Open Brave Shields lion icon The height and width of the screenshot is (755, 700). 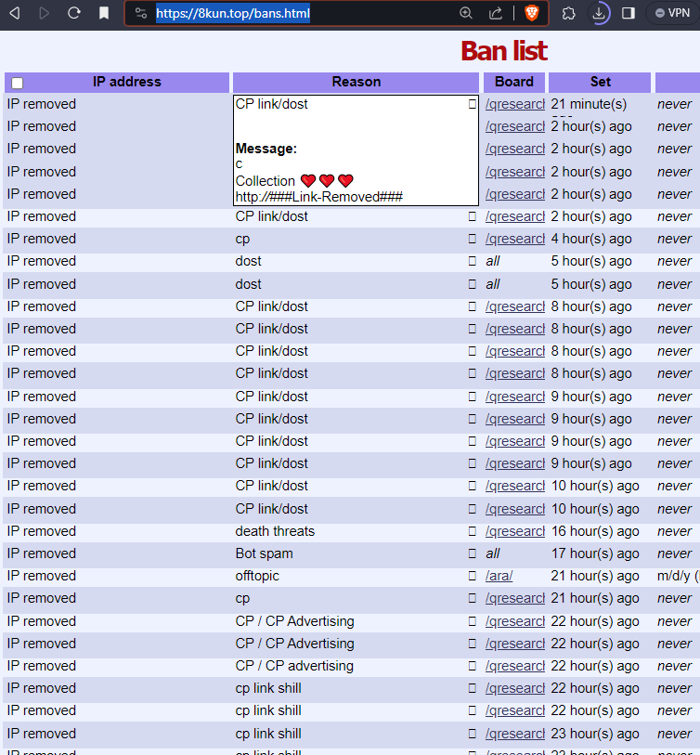click(x=532, y=13)
